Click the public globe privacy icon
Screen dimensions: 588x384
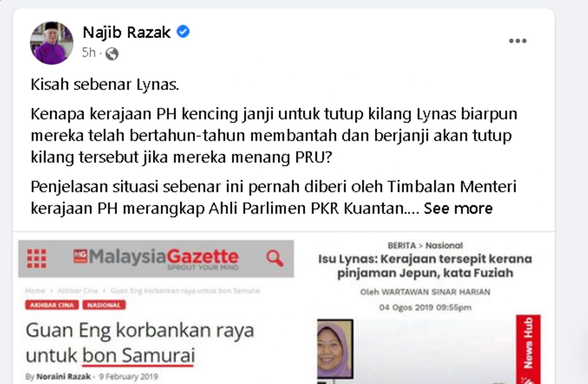point(112,53)
